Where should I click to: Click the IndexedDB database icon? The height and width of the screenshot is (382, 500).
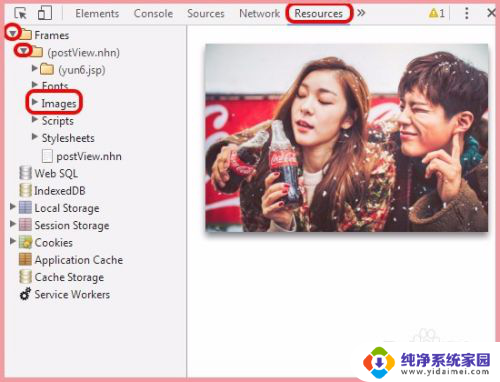tap(25, 190)
